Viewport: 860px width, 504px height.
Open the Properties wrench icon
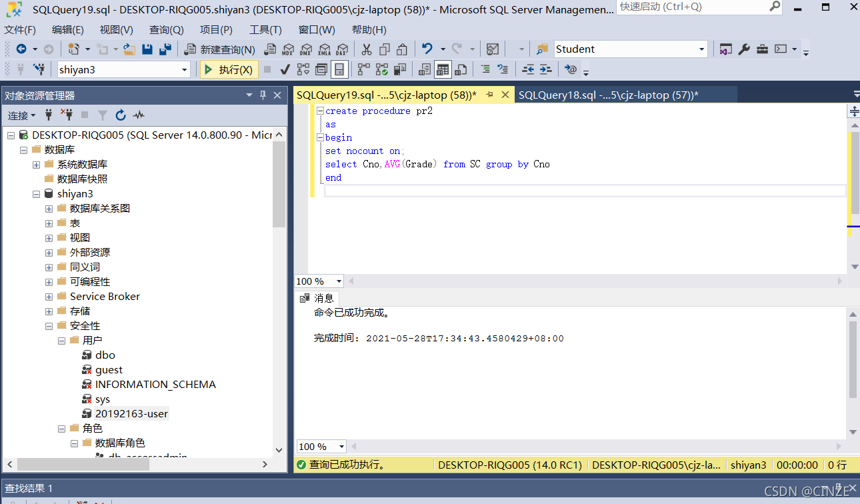744,49
